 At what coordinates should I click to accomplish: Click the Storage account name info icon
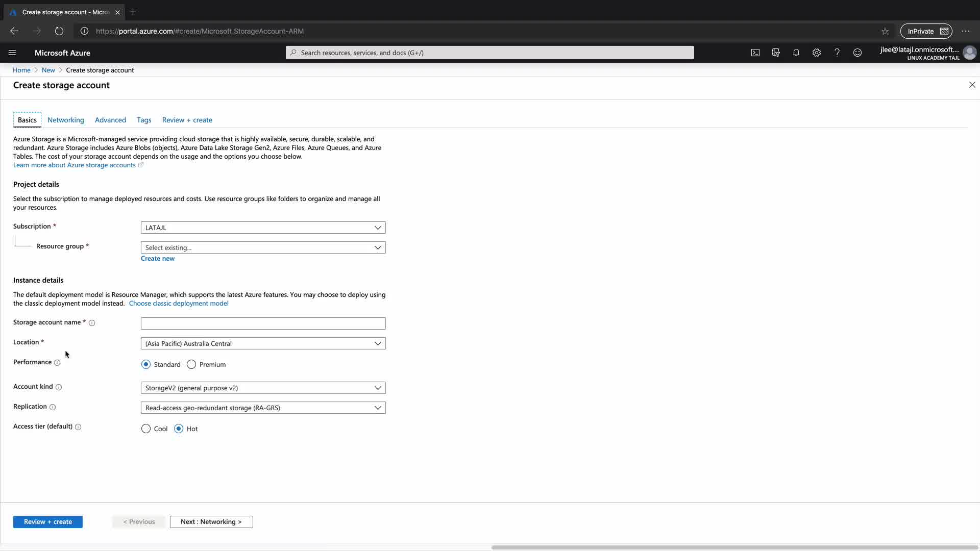[92, 323]
